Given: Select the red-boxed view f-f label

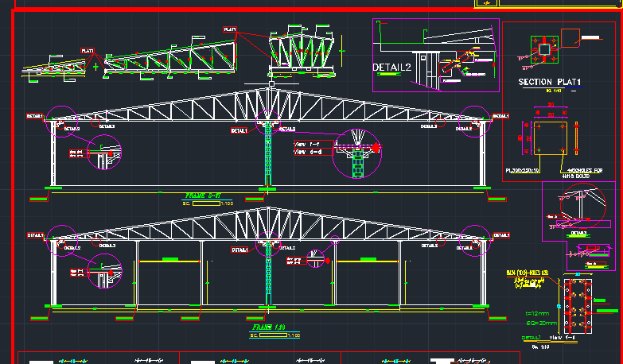Looking at the screenshot, I should pos(313,144).
